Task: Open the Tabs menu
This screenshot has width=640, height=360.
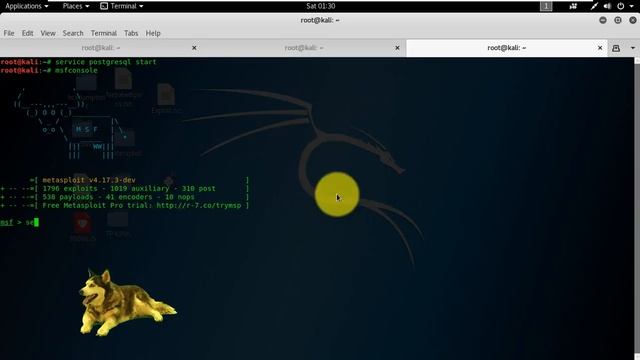Action: pos(131,33)
